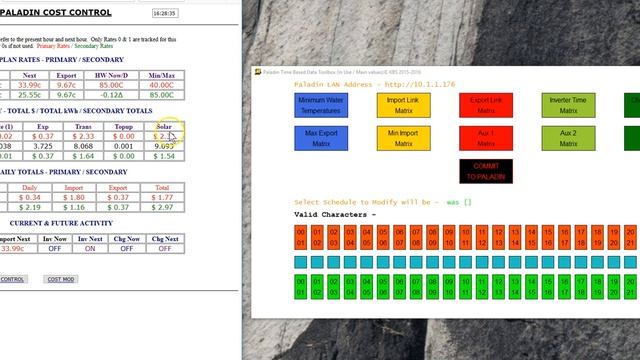Pick green hour box 16 17
Image resolution: width=640 pixels, height=360 pixels.
pos(564,287)
